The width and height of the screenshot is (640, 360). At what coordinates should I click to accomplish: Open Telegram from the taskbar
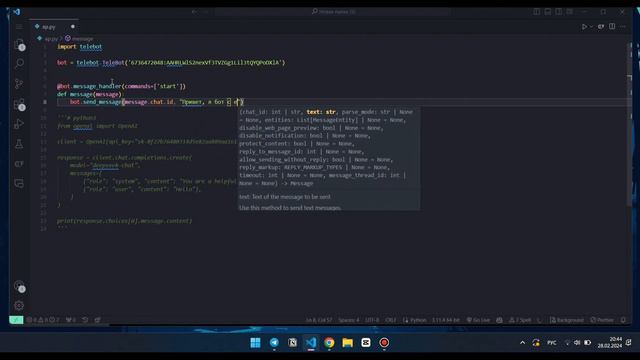click(x=274, y=342)
